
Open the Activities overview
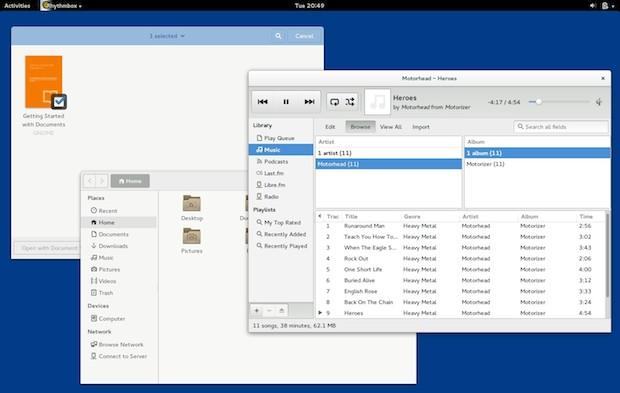(x=17, y=6)
